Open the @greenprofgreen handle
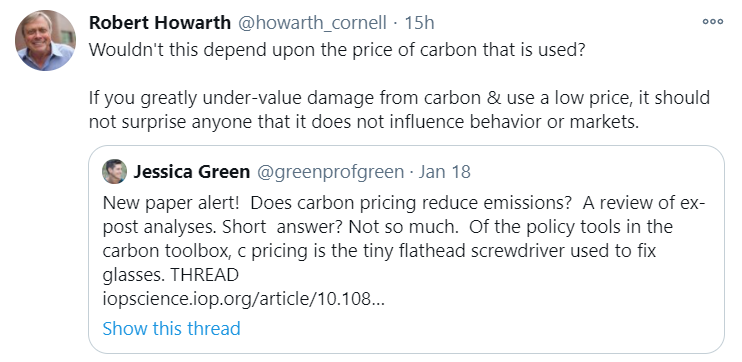Image resolution: width=742 pixels, height=362 pixels. 330,171
